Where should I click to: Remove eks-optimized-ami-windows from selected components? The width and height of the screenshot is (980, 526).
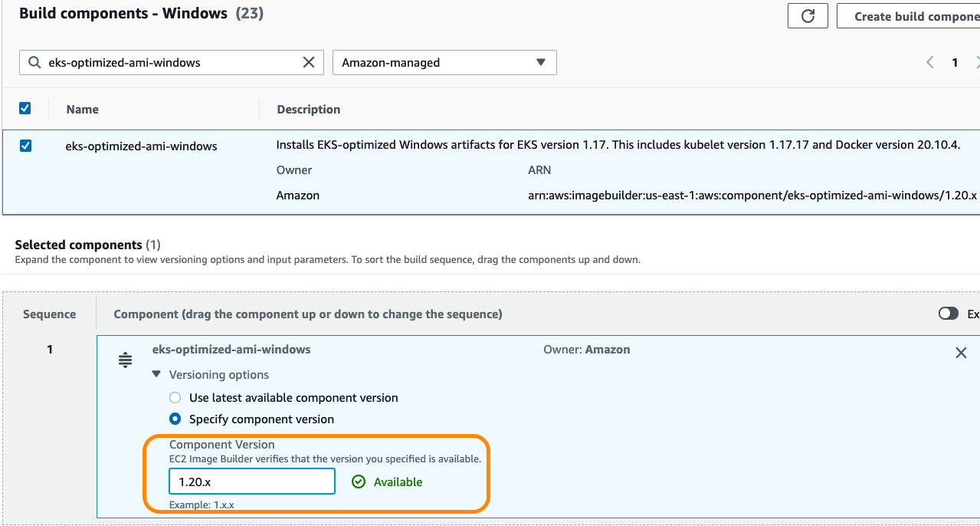point(961,353)
